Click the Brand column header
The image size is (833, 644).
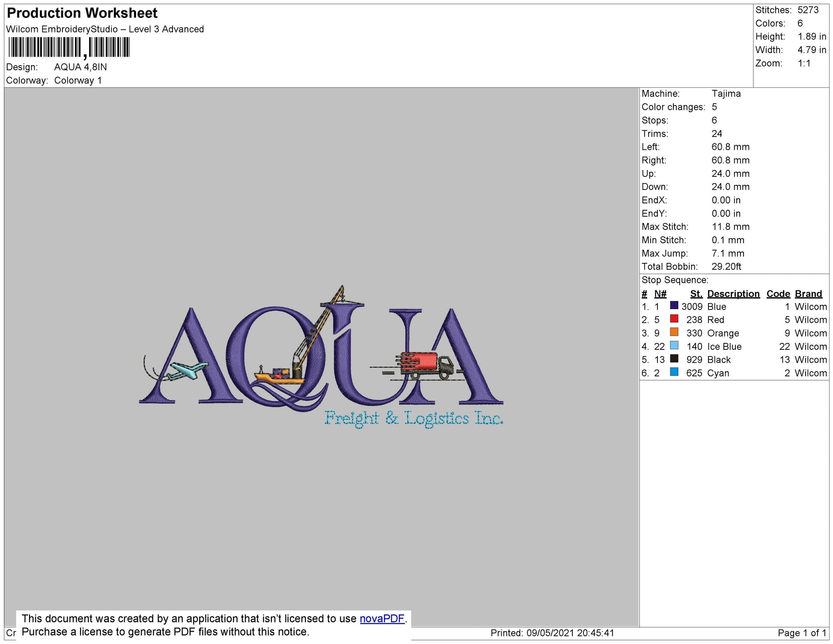(x=809, y=294)
